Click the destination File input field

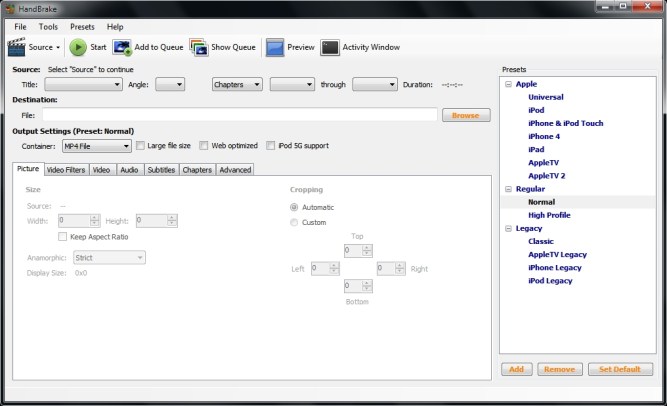coord(240,115)
